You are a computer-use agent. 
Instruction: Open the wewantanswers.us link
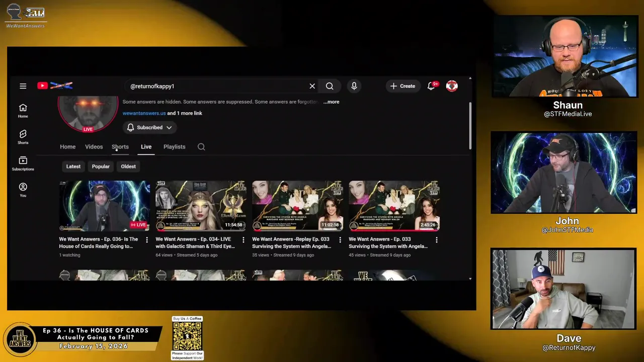[x=144, y=113]
